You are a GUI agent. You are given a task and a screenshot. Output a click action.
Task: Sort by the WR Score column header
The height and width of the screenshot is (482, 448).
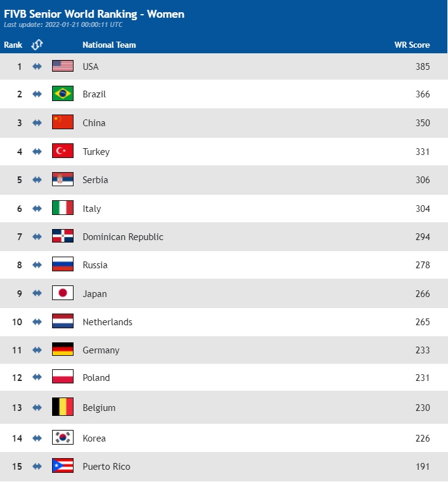tap(412, 45)
